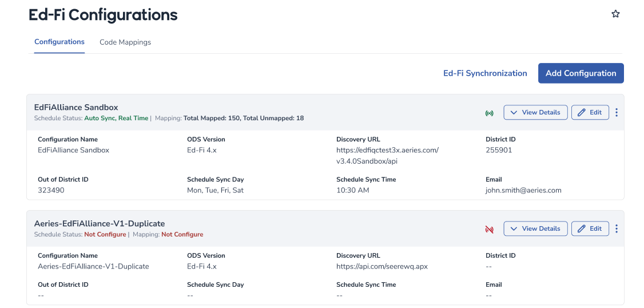Open the Ed-Fi Synchronization link
Screen dimensions: 644x308
[x=485, y=73]
